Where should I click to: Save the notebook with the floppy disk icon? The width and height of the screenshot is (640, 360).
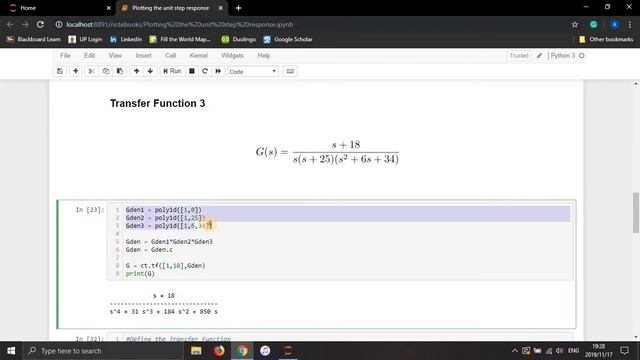click(60, 71)
